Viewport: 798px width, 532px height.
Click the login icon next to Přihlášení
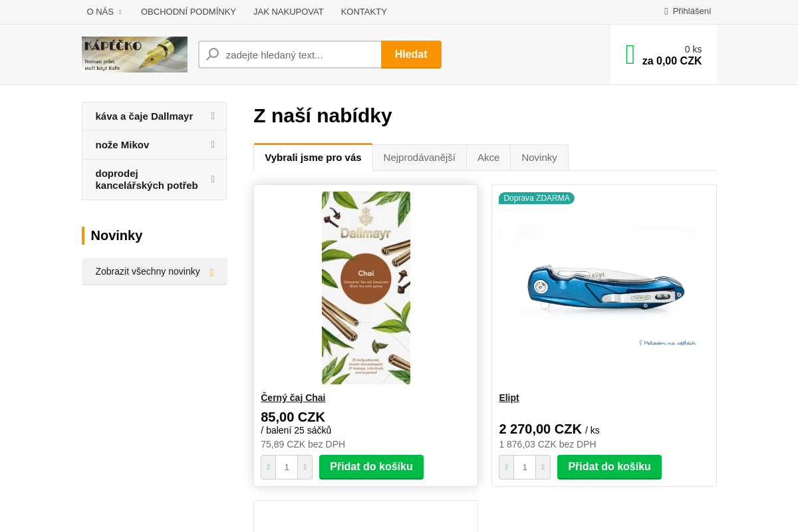[666, 11]
